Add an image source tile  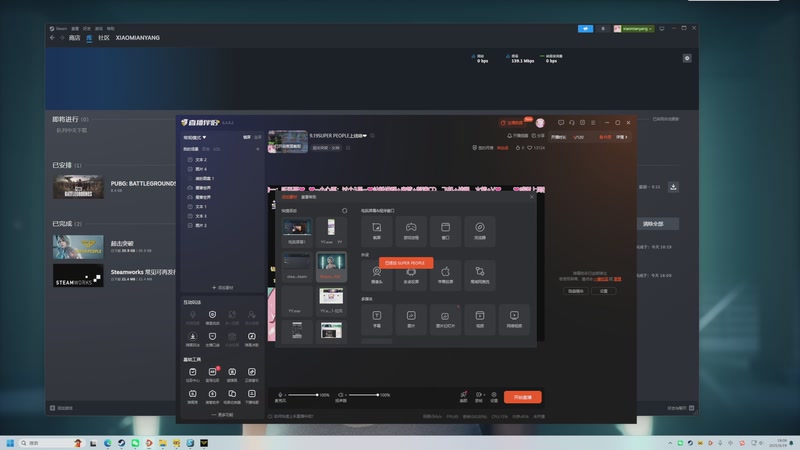(411, 319)
